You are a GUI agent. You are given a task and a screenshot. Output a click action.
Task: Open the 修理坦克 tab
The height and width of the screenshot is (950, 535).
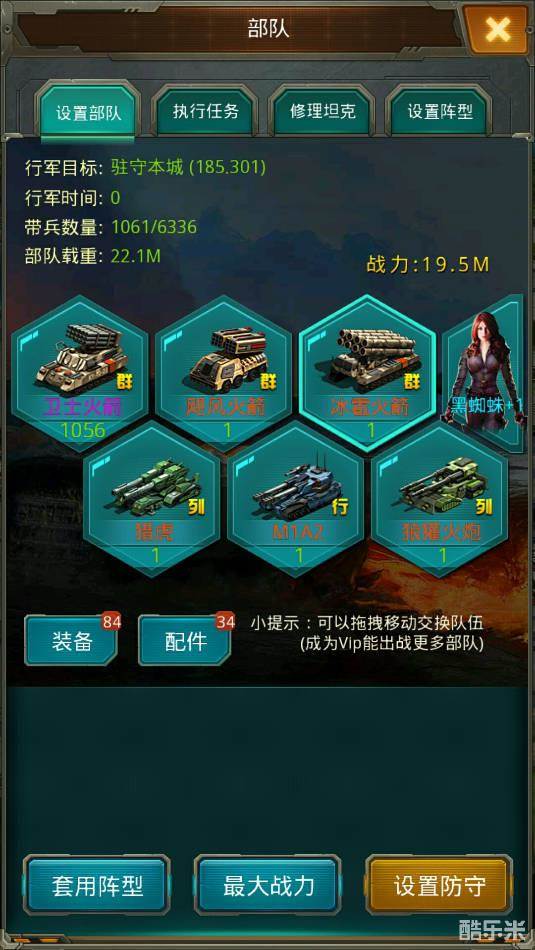322,111
